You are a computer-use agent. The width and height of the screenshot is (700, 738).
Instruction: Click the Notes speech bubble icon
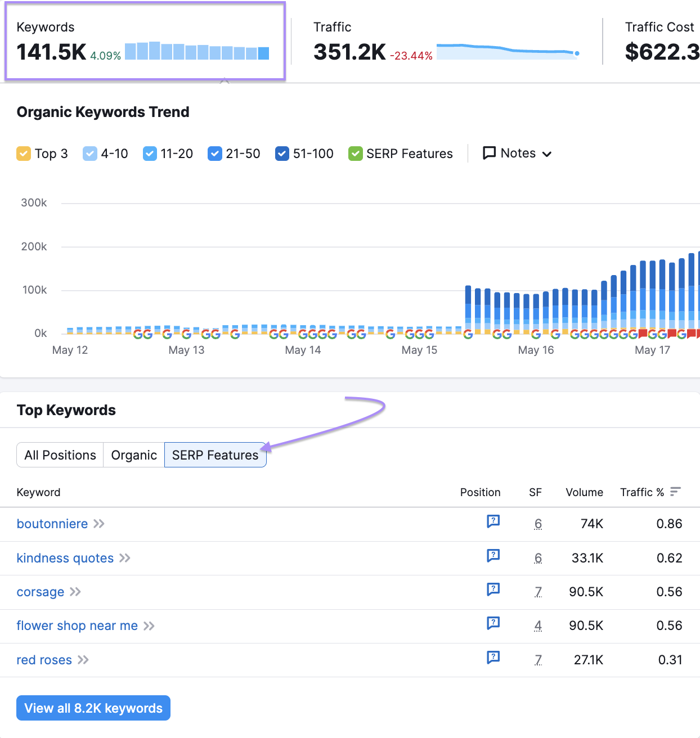[489, 153]
